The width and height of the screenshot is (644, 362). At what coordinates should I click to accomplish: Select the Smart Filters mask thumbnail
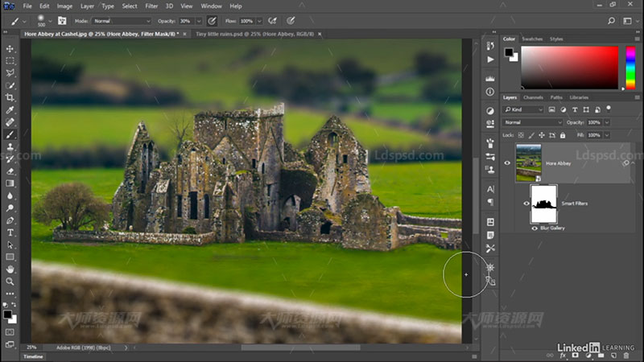pyautogui.click(x=544, y=204)
